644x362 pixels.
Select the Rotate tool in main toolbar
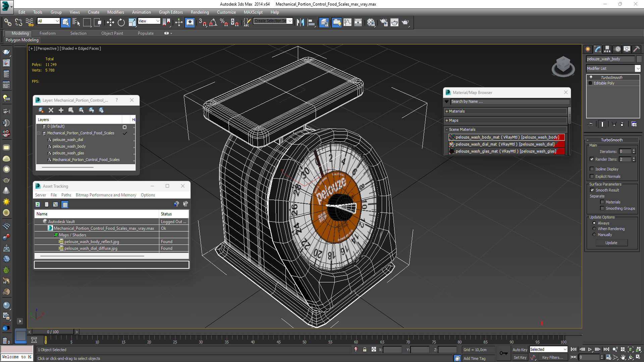tap(121, 22)
